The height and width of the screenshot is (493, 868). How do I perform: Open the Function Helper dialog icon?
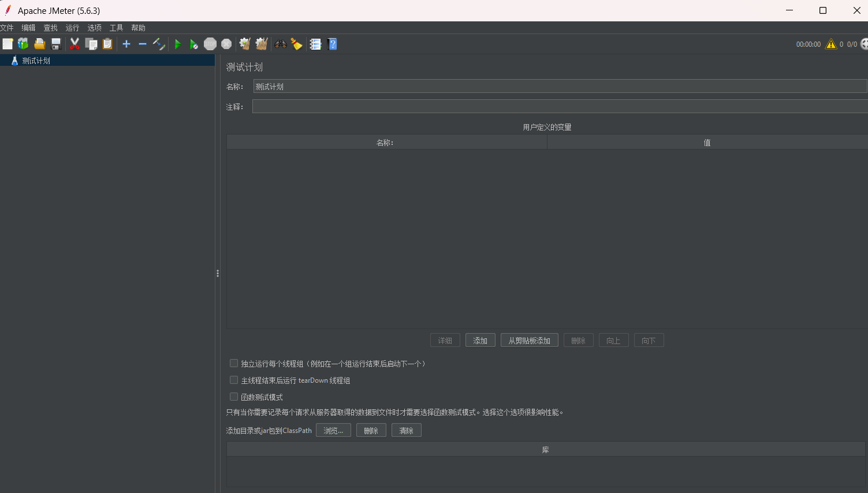coord(315,44)
